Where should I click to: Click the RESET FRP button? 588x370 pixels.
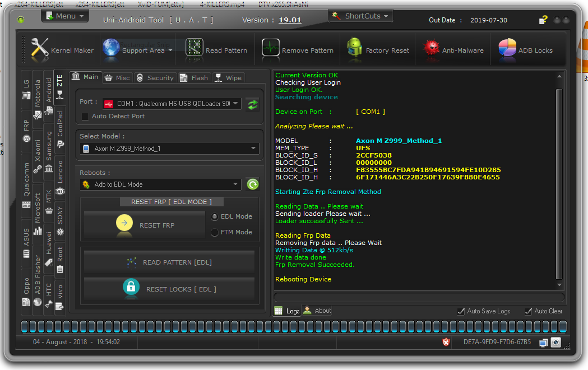144,225
